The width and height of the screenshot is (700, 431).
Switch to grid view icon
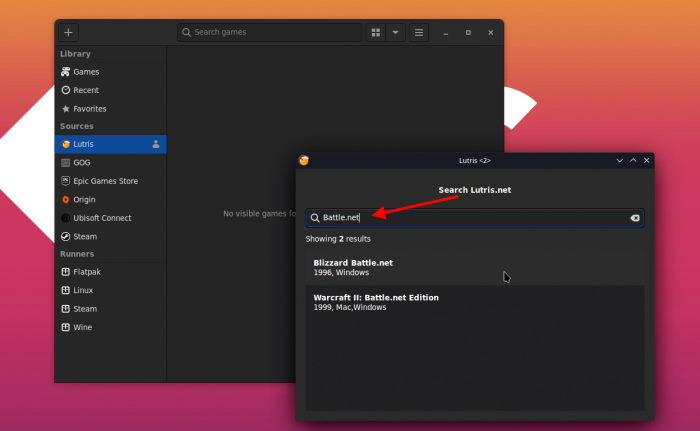[376, 33]
